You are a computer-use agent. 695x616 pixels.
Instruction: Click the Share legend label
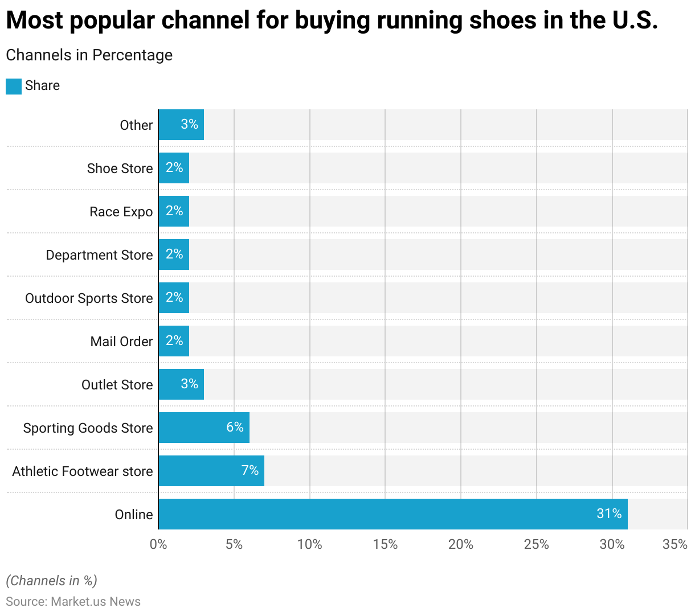pos(42,85)
